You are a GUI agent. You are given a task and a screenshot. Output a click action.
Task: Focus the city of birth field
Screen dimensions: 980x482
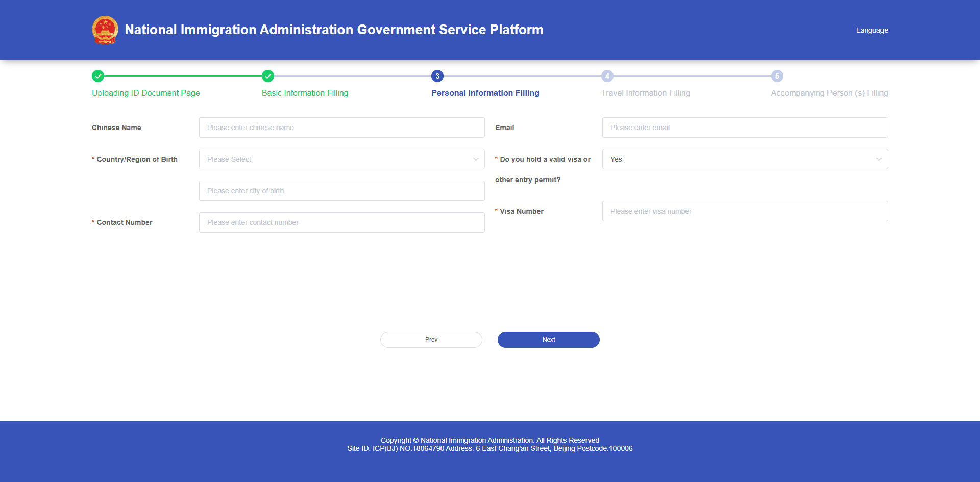(x=342, y=191)
